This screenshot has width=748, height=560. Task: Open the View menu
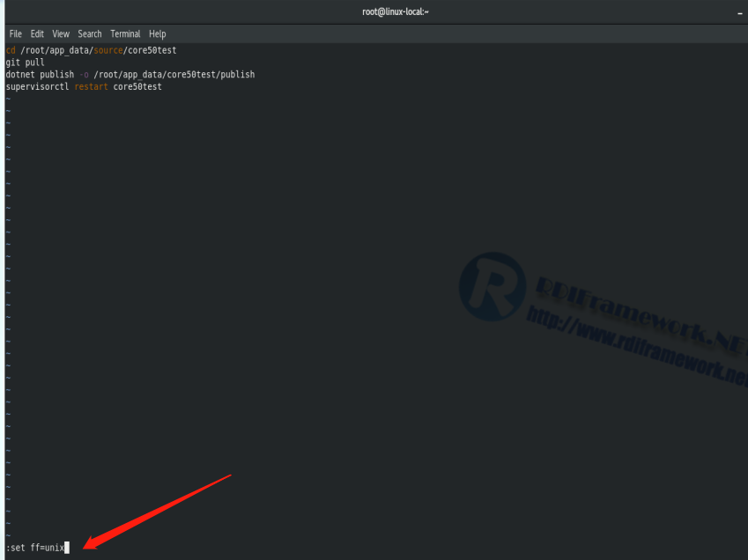tap(61, 33)
